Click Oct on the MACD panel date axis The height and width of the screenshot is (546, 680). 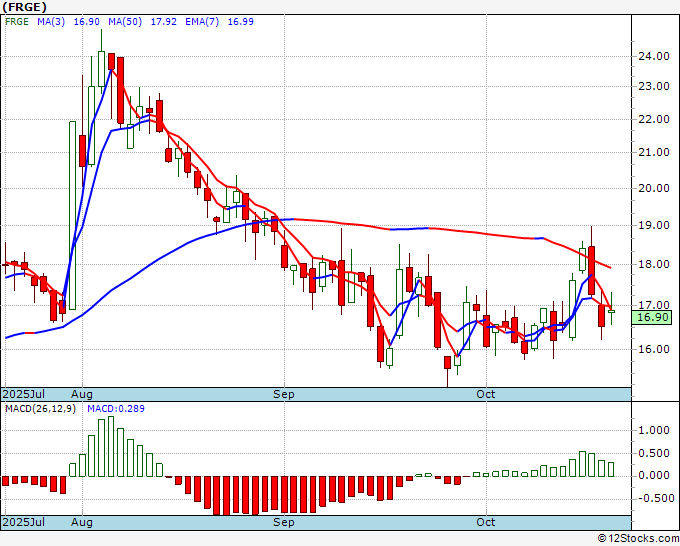486,522
